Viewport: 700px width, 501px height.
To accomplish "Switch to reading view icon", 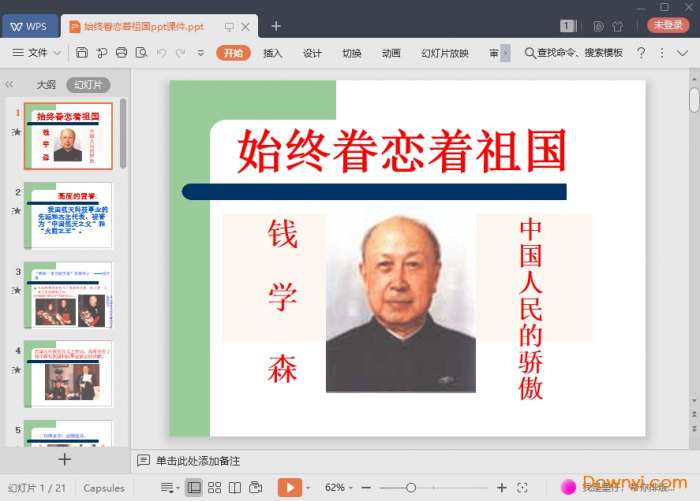I will [x=235, y=487].
